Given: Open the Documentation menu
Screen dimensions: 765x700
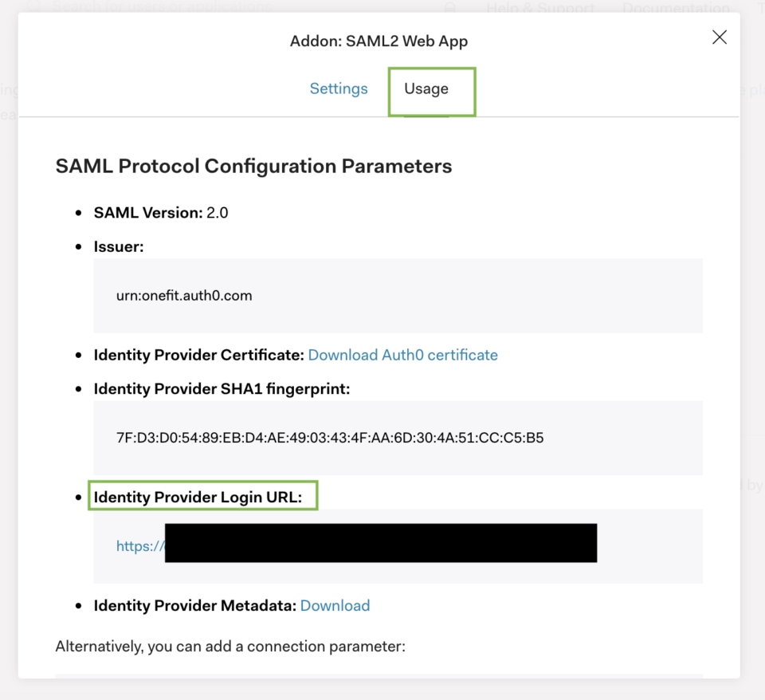Looking at the screenshot, I should (x=676, y=7).
